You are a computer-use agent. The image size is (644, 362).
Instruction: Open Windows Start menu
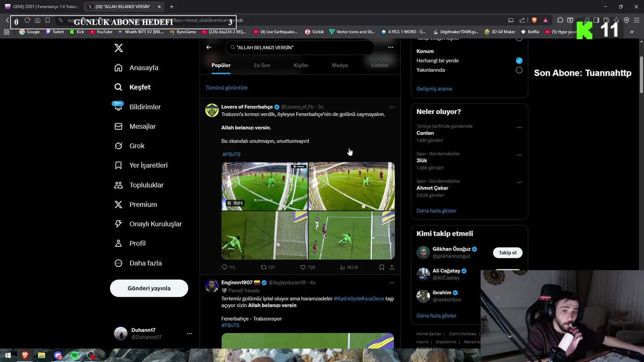coord(8,355)
